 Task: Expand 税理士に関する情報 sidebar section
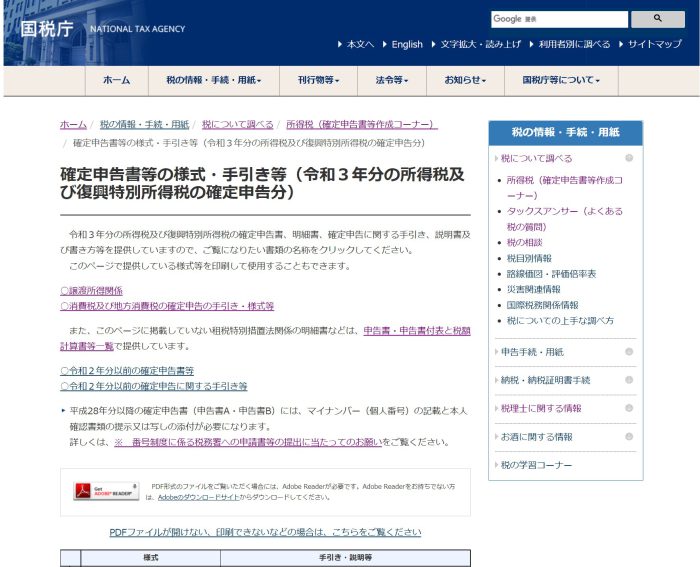pyautogui.click(x=541, y=409)
